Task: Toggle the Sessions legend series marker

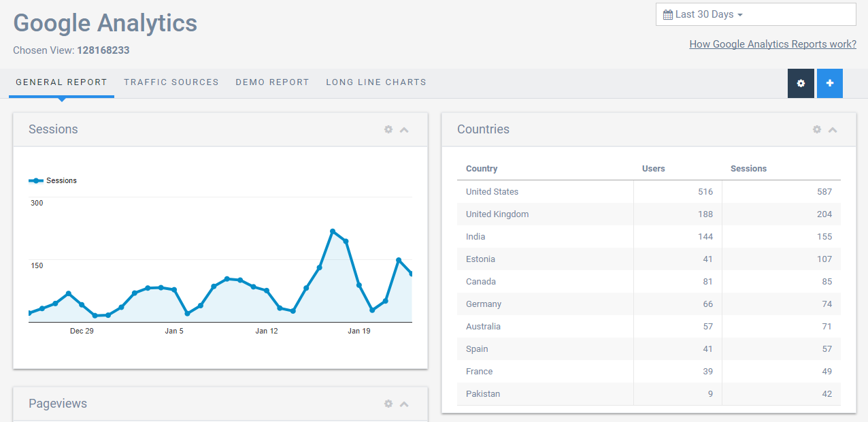Action: pos(36,180)
